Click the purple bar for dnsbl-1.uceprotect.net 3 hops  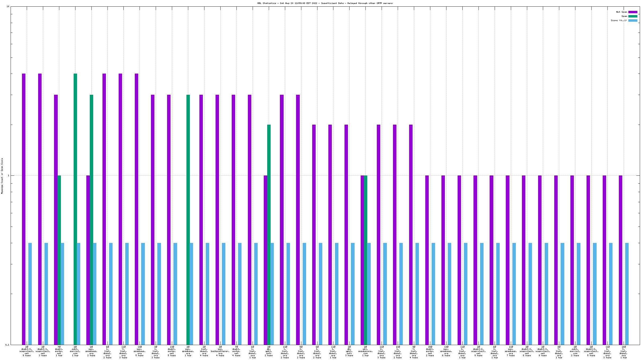tap(40, 209)
